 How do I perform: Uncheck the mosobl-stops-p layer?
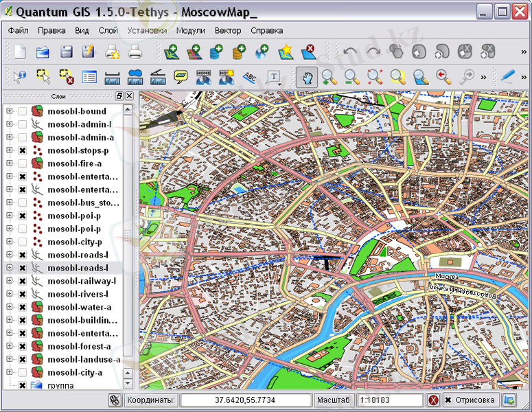23,150
